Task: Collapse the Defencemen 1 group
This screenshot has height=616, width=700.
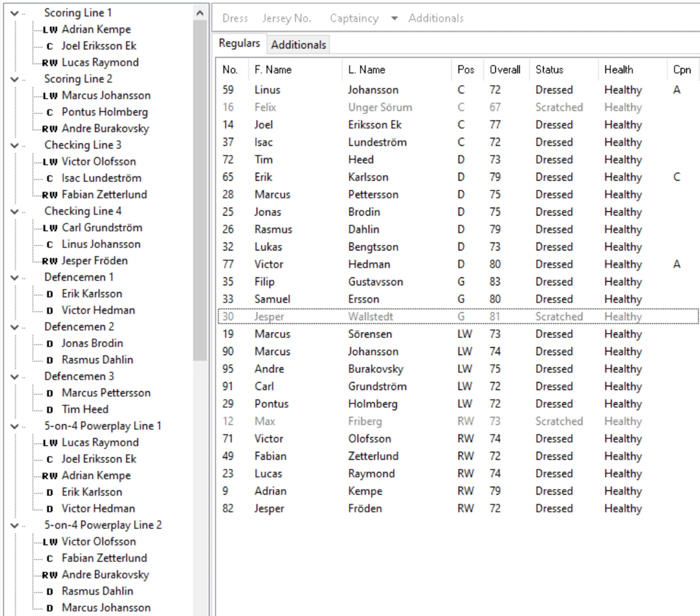Action: click(x=15, y=278)
